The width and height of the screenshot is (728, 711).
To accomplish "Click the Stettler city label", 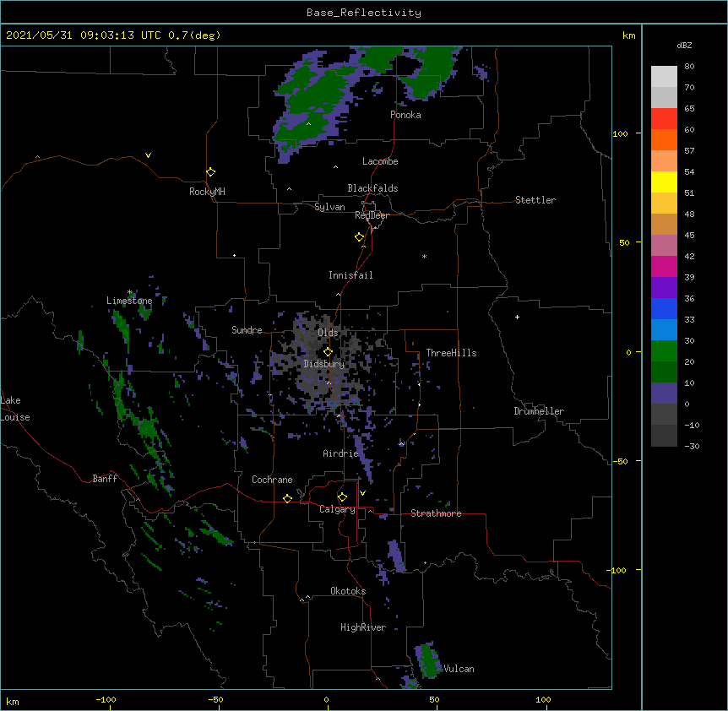I will (535, 200).
